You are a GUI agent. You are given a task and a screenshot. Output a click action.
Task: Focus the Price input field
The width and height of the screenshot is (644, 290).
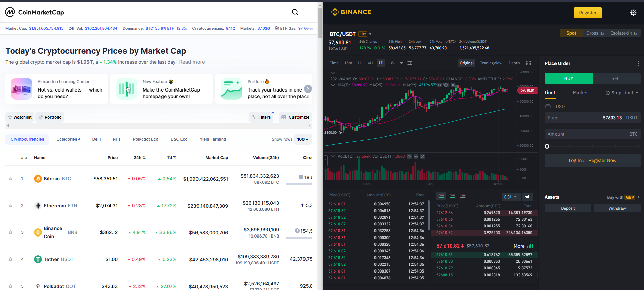[593, 118]
